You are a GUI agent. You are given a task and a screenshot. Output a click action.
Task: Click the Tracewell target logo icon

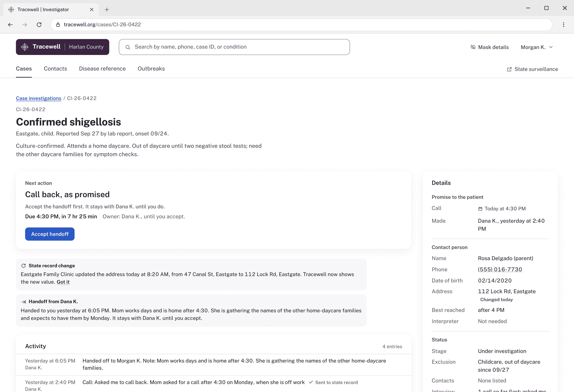click(25, 47)
